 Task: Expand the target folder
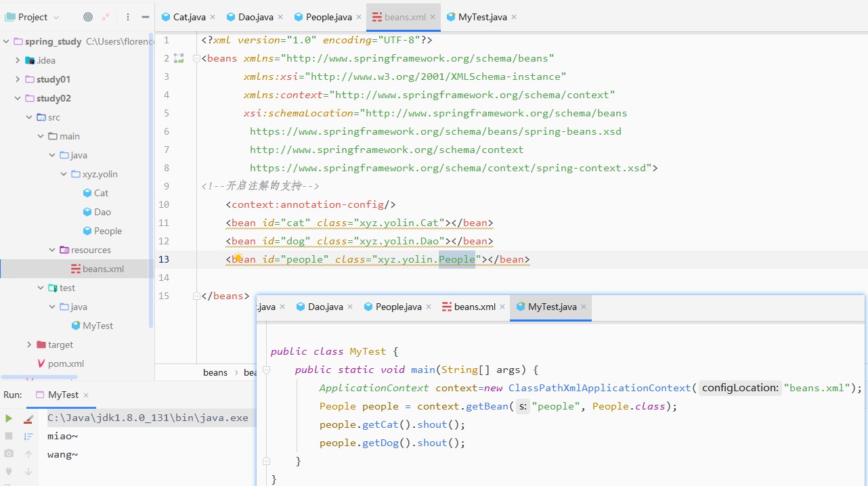29,345
